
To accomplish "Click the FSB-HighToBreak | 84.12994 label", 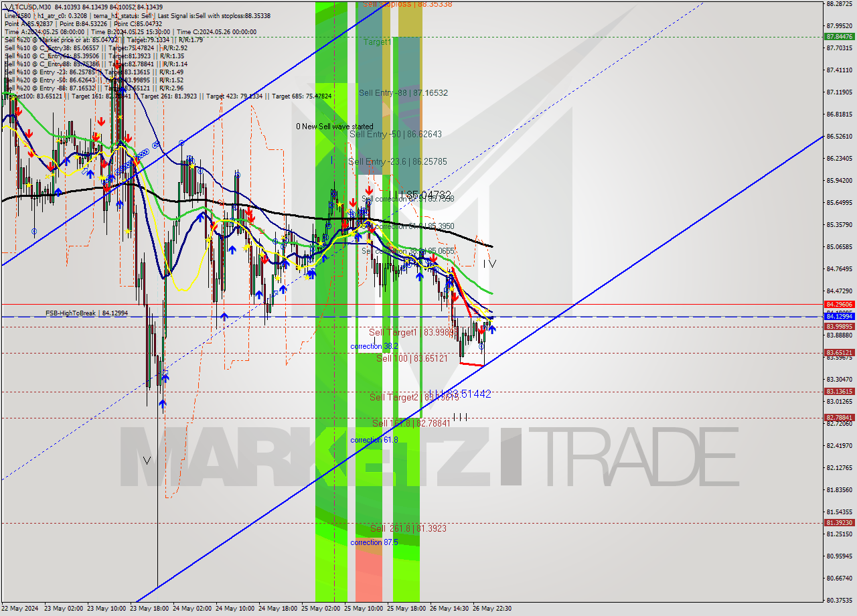I will click(86, 313).
